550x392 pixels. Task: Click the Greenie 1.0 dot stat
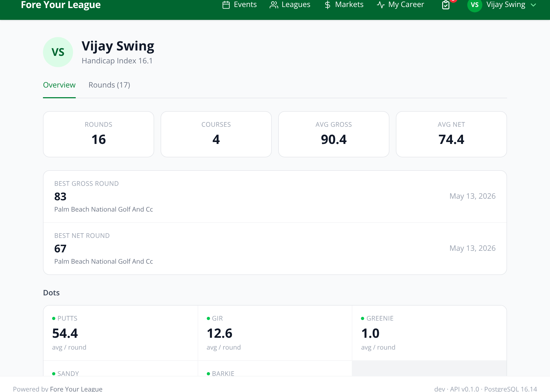click(x=429, y=333)
